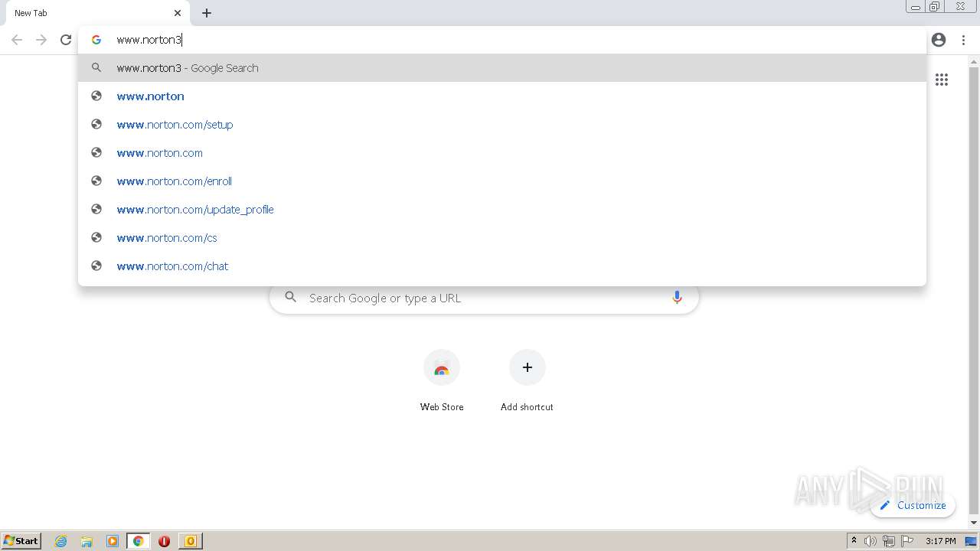Show hidden system tray icons arrow
The image size is (980, 551).
[854, 540]
